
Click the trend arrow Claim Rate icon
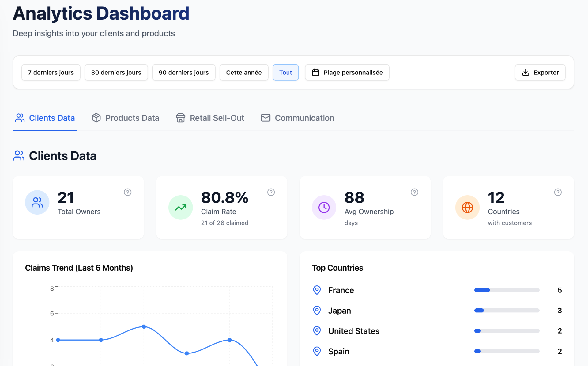[180, 208]
